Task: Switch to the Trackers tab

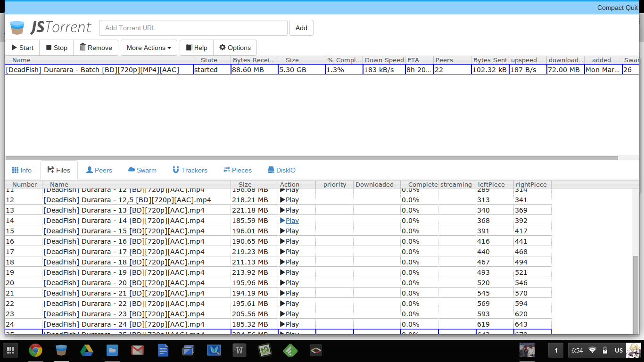Action: pos(190,170)
